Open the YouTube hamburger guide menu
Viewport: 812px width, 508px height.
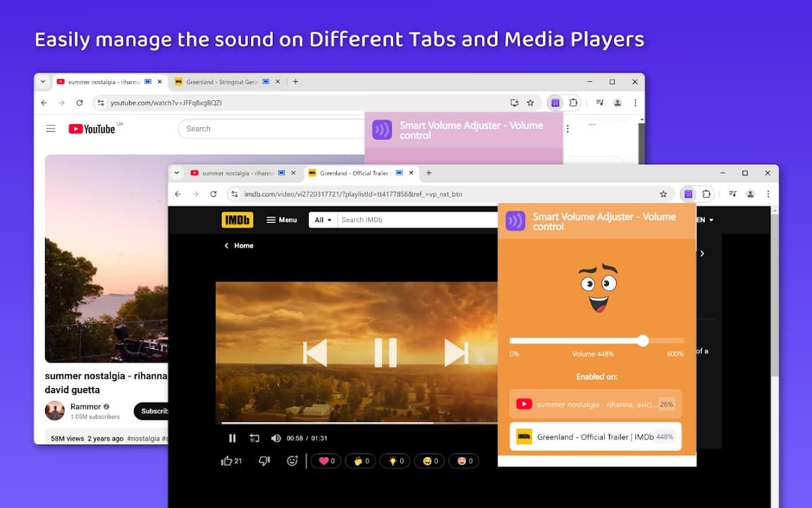point(51,128)
